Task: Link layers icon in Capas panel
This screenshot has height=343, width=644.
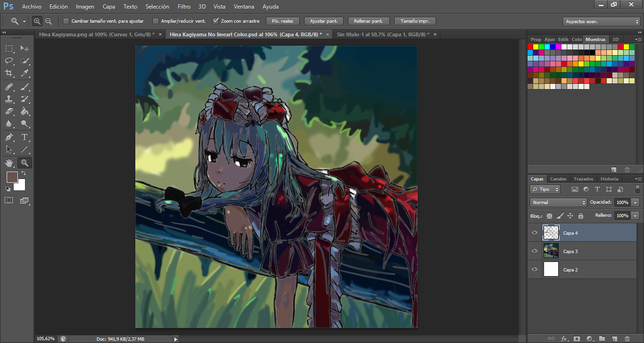Action: pos(551,338)
